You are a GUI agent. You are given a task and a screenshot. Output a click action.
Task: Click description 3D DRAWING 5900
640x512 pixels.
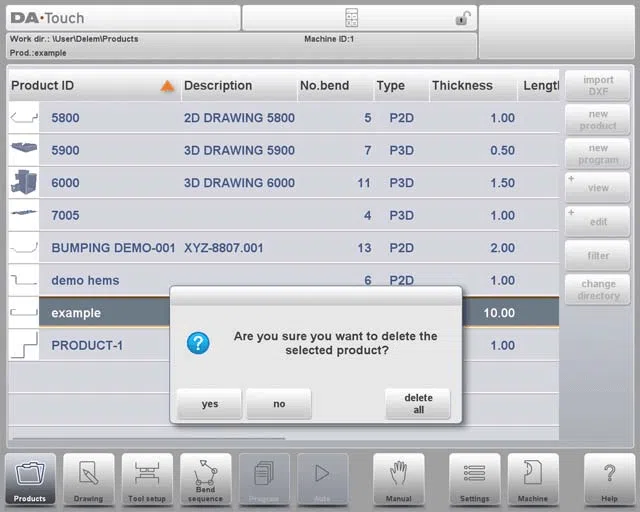pos(239,150)
